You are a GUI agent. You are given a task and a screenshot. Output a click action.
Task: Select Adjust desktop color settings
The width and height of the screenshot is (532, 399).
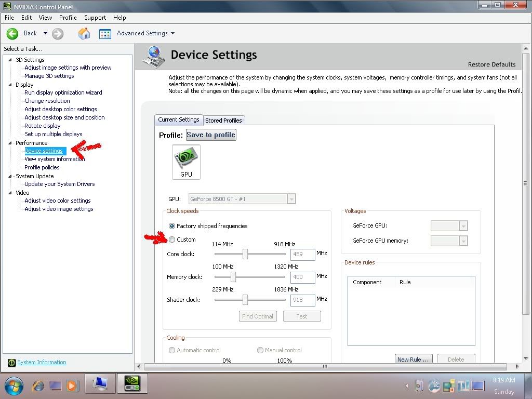[x=61, y=109]
